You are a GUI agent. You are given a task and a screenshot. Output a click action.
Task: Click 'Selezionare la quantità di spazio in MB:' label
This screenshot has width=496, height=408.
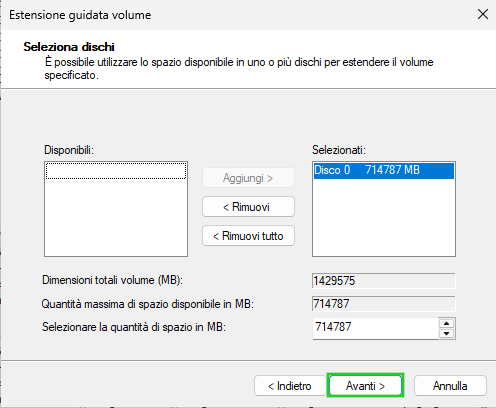tap(134, 327)
